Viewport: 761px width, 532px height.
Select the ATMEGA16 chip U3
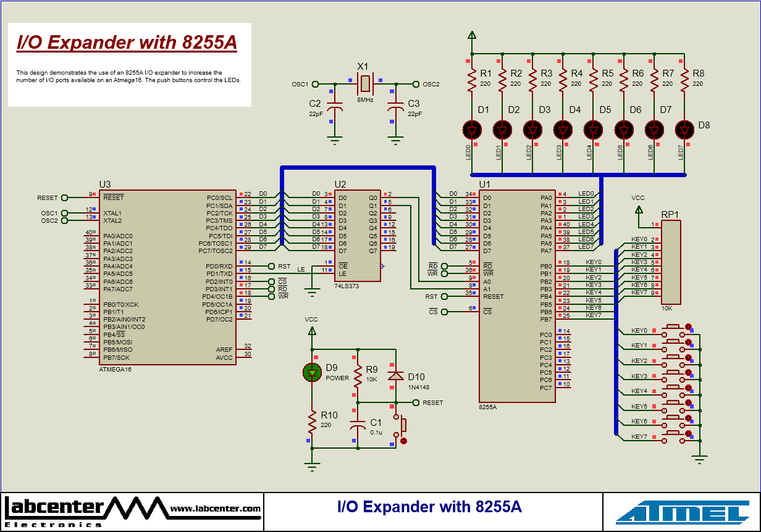(x=168, y=278)
